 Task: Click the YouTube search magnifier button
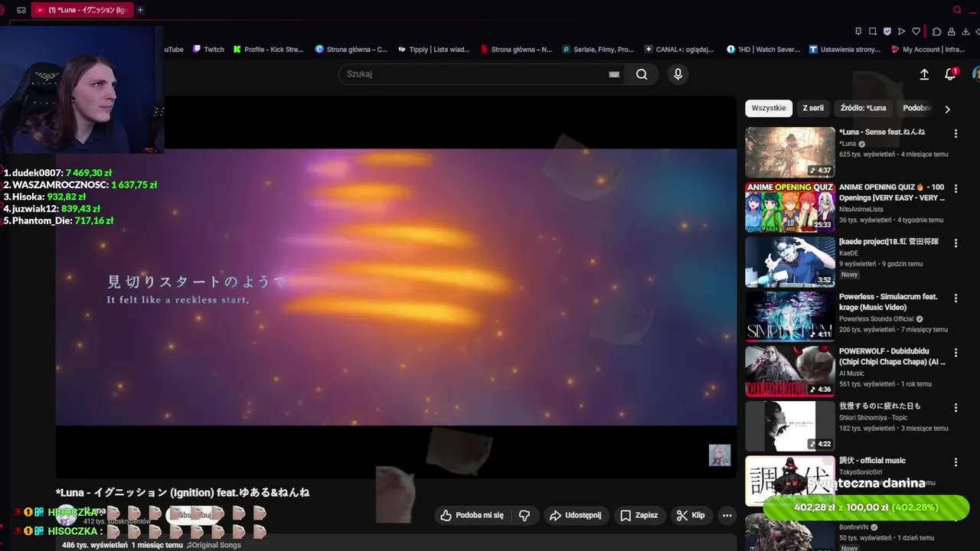642,74
